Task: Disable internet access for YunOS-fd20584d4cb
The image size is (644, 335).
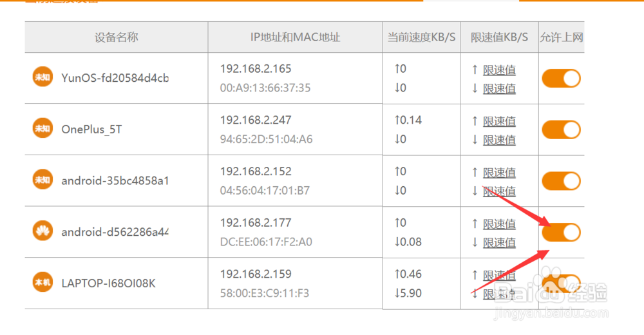Action: coord(561,78)
